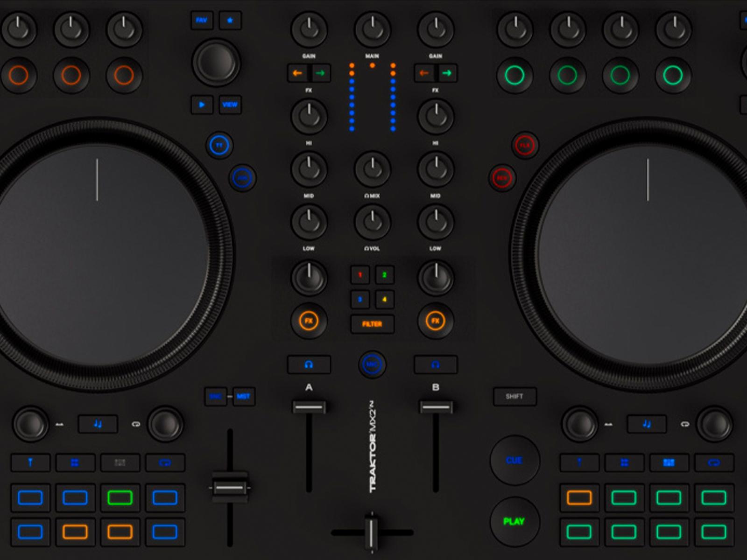Click channel A headphone cue button

(x=309, y=364)
